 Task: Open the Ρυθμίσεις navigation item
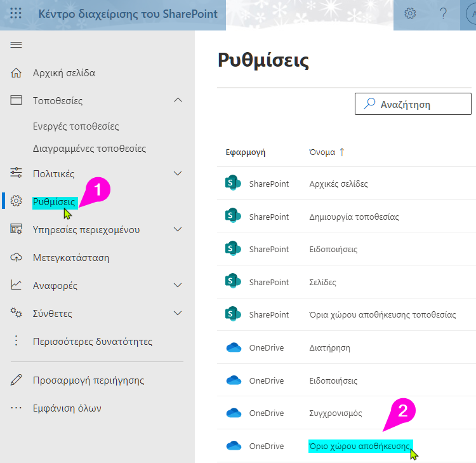[54, 202]
